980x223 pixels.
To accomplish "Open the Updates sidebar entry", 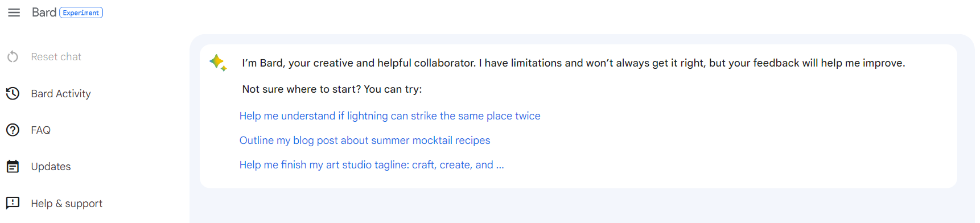I will [x=51, y=167].
